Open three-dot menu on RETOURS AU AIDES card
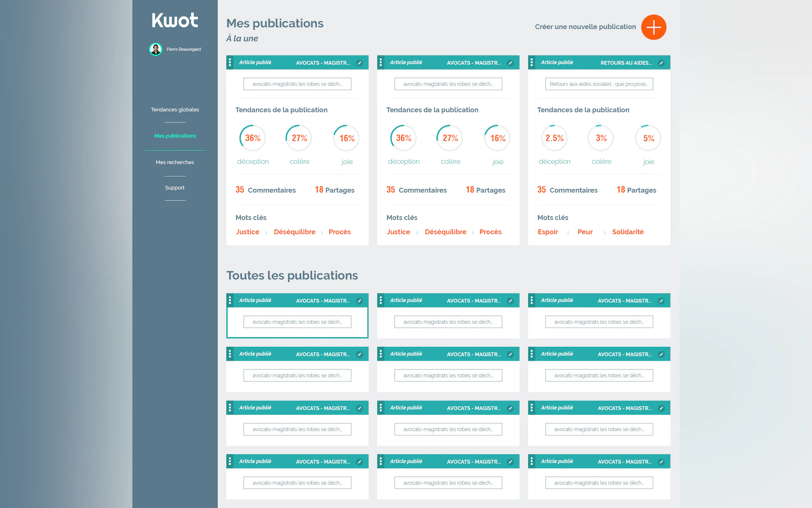This screenshot has width=812, height=508. (531, 62)
